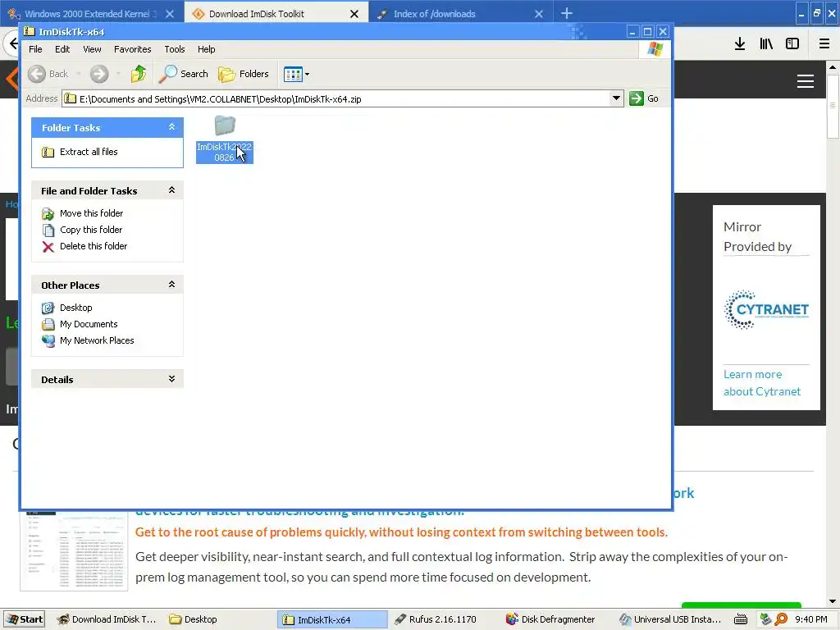Close the Index of /downloads tab
This screenshot has width=840, height=630.
pos(539,14)
